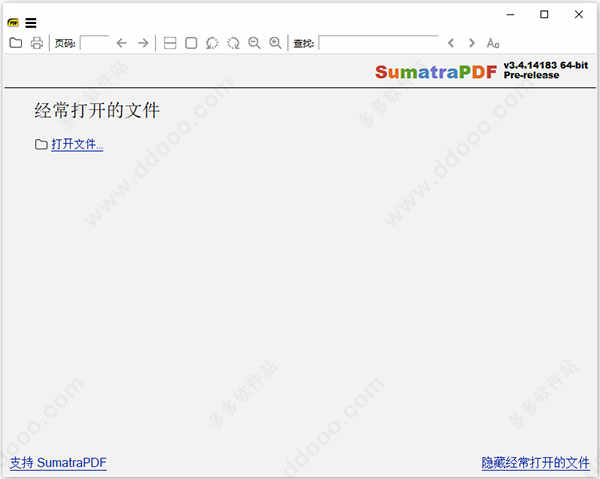Click the page number input field
The width and height of the screenshot is (600, 479).
point(94,43)
